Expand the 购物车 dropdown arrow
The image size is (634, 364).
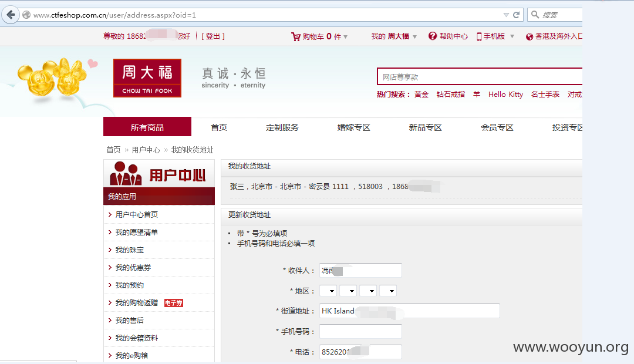click(345, 37)
